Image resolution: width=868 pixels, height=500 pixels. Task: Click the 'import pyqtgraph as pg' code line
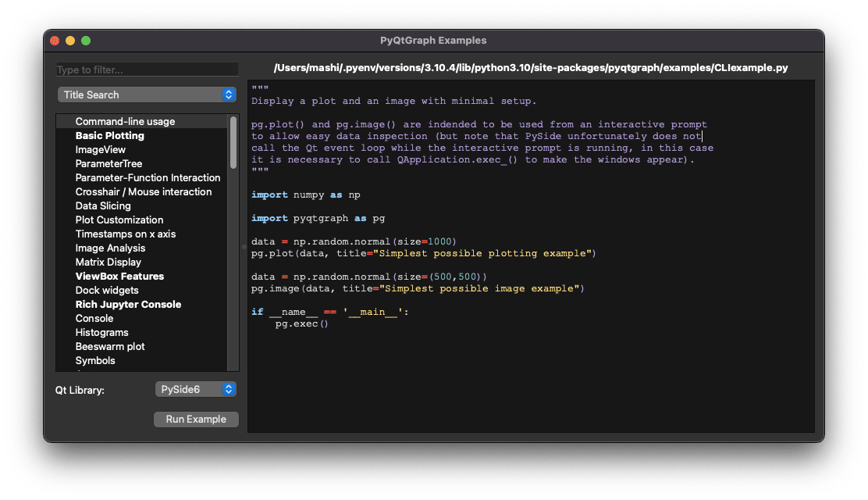click(x=318, y=219)
